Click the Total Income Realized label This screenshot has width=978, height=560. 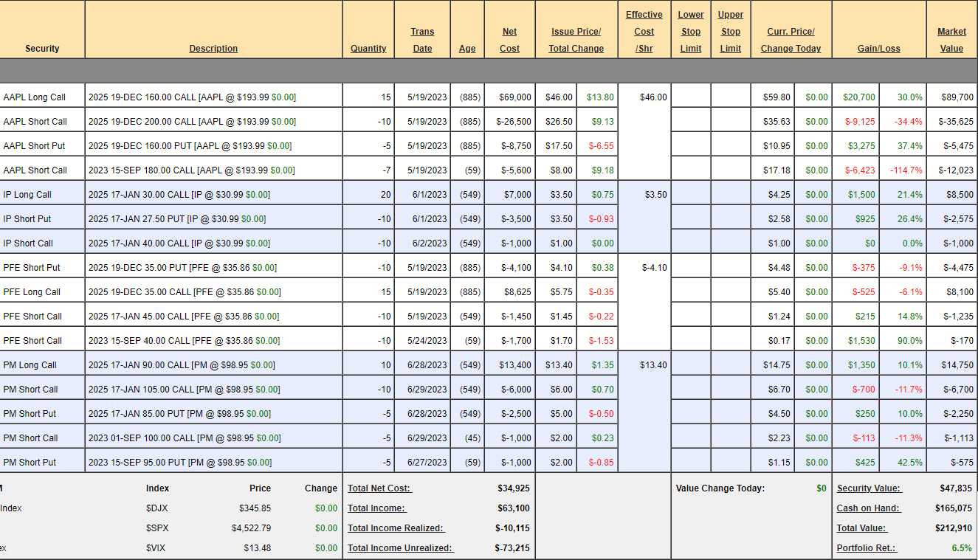click(396, 528)
